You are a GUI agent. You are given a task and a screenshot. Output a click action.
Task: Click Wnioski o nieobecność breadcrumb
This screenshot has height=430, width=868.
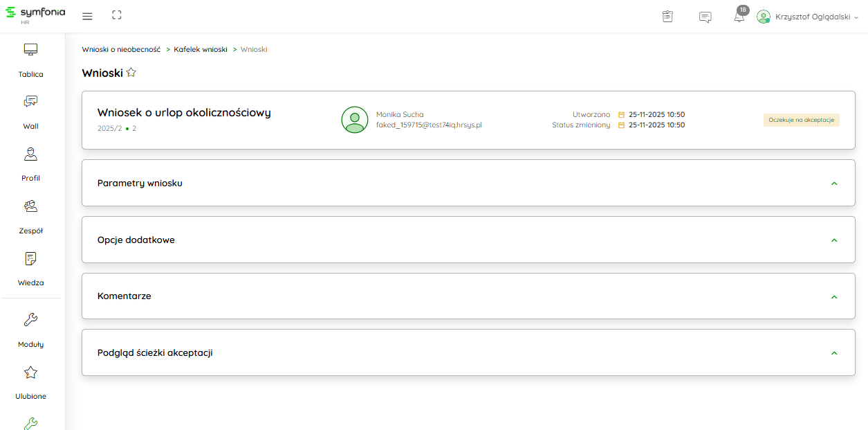tap(121, 50)
